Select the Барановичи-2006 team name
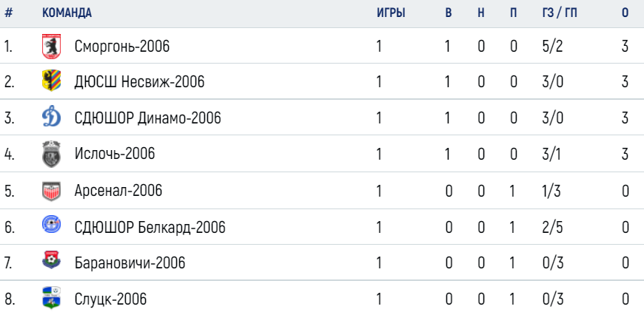The height and width of the screenshot is (312, 644). point(130,262)
